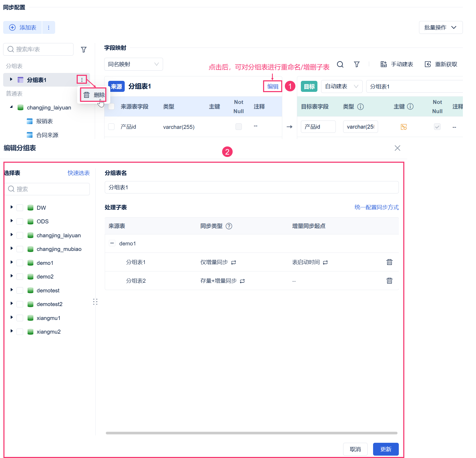Check the ODS database checkbox
This screenshot has height=458, width=476.
coord(20,221)
